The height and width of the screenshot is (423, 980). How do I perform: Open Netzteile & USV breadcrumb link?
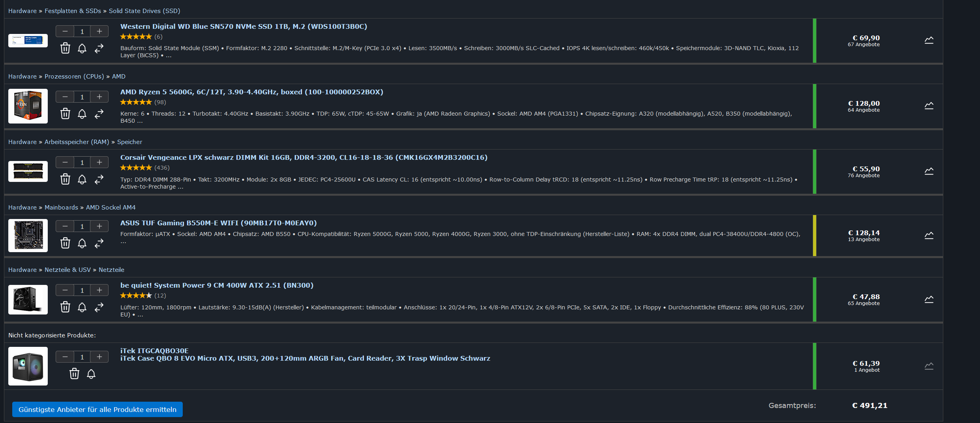67,270
